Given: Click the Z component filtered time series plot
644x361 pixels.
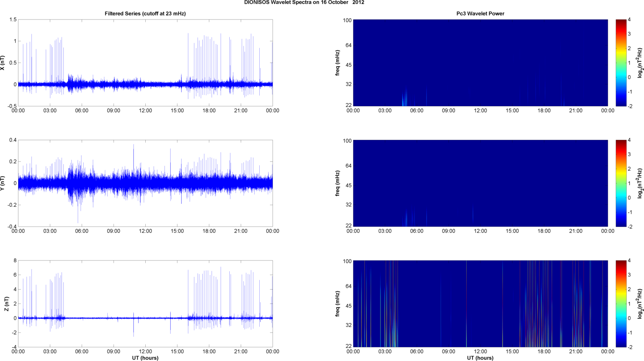Looking at the screenshot, I should [x=145, y=304].
